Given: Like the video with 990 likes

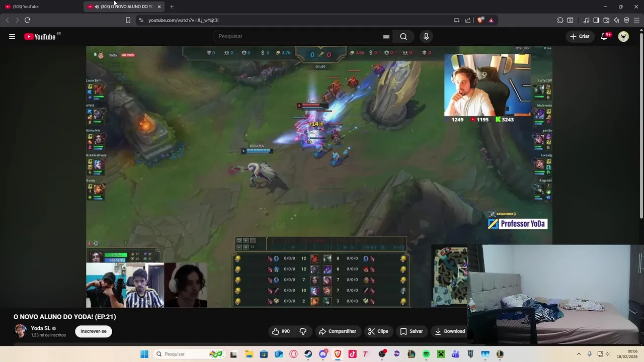Looking at the screenshot, I should 281,331.
